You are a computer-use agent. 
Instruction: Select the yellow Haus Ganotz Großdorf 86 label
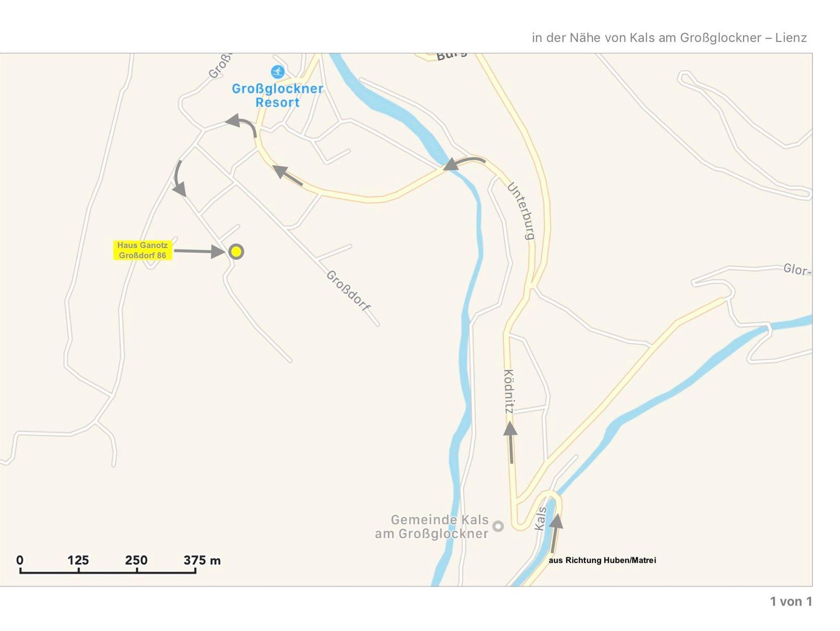pos(142,250)
